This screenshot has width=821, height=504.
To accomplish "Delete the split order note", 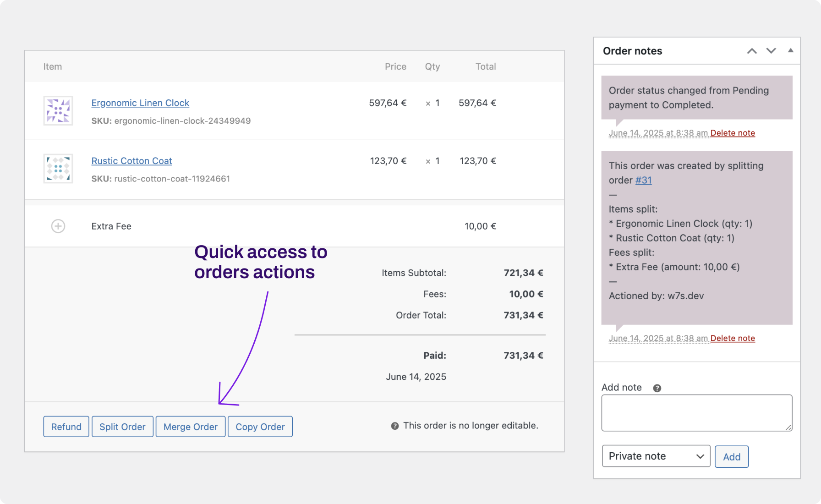I will (733, 338).
